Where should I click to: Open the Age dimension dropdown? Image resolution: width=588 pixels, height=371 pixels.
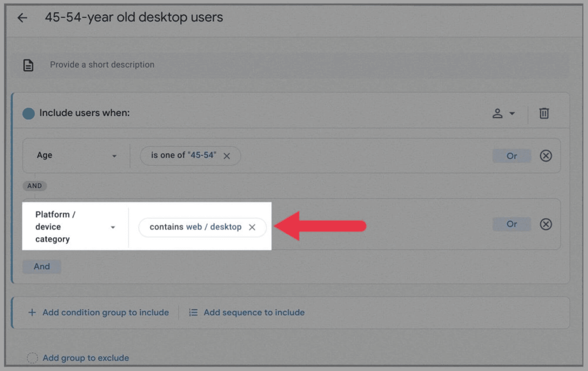point(115,156)
